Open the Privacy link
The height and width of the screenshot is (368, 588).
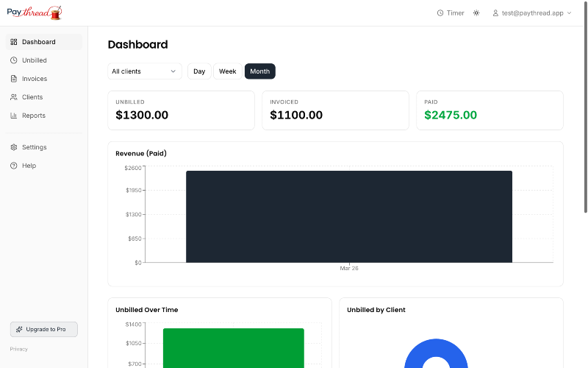pyautogui.click(x=19, y=349)
